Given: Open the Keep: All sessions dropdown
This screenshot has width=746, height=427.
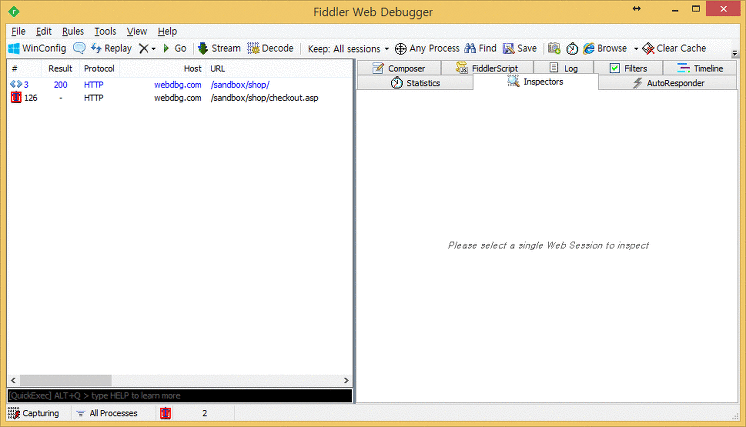Looking at the screenshot, I should click(348, 49).
